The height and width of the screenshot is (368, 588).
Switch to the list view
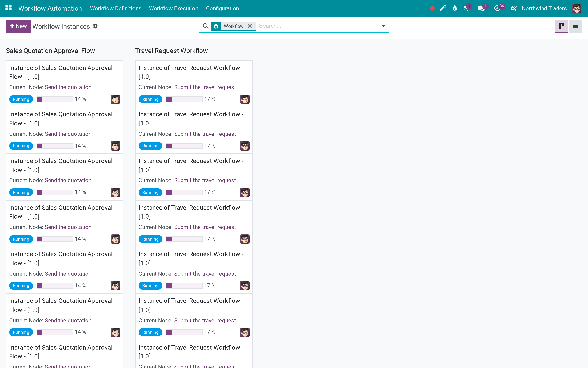[575, 26]
